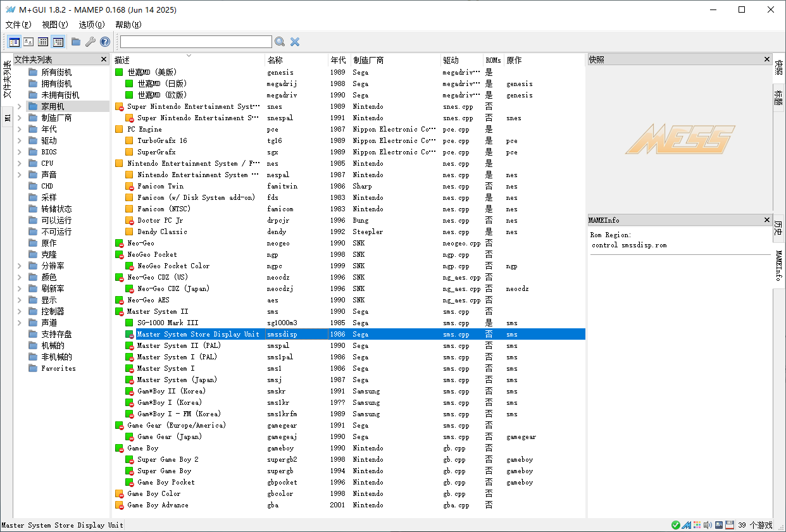Viewport: 786px width, 532px height.
Task: Select the Dendy Classic row
Action: [x=349, y=232]
